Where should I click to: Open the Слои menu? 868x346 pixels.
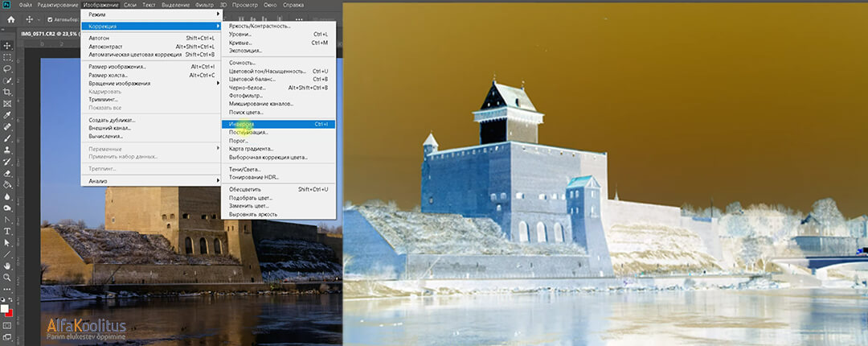pyautogui.click(x=130, y=5)
